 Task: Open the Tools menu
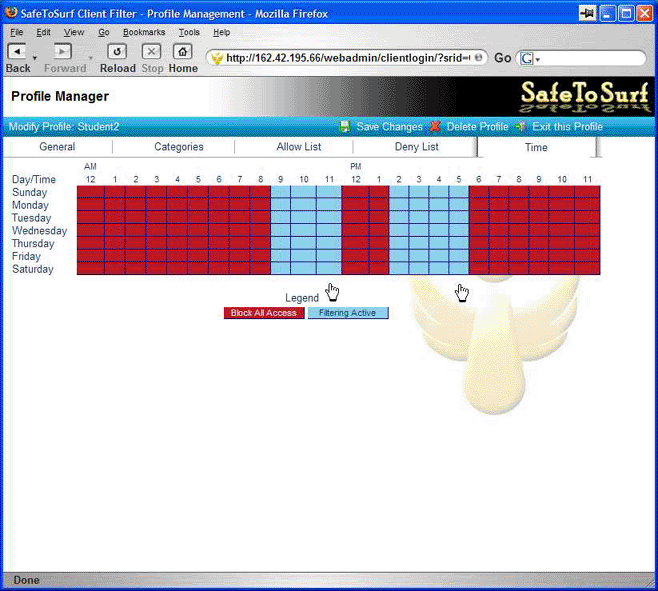[189, 32]
